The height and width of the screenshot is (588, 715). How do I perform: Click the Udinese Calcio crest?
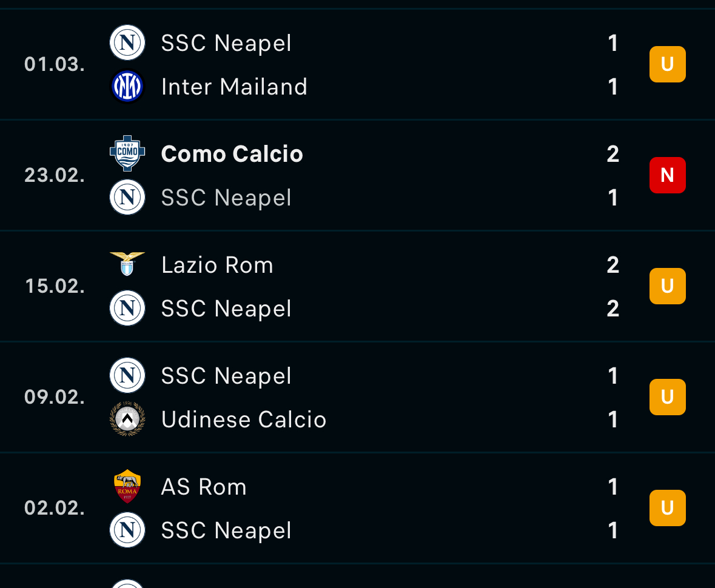point(127,419)
